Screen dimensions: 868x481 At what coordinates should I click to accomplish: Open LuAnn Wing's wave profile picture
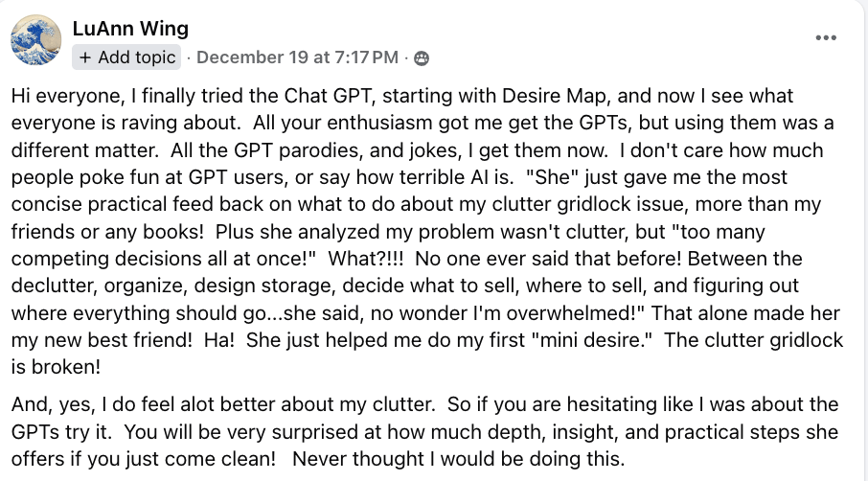(36, 40)
